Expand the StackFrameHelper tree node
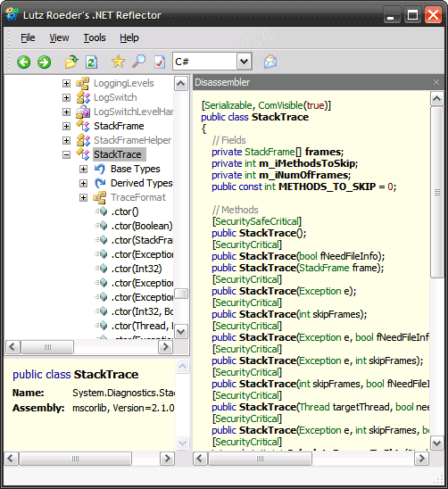Image resolution: width=448 pixels, height=489 pixels. (66, 140)
